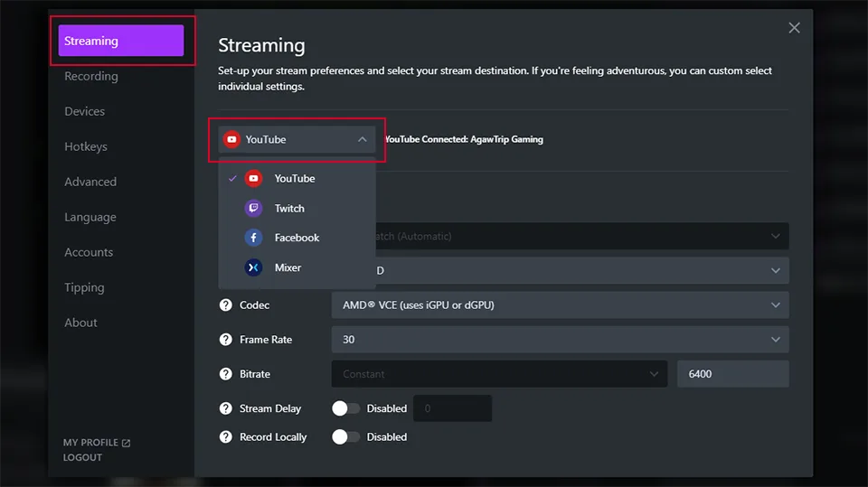Click the MY PROFILE link

90,443
